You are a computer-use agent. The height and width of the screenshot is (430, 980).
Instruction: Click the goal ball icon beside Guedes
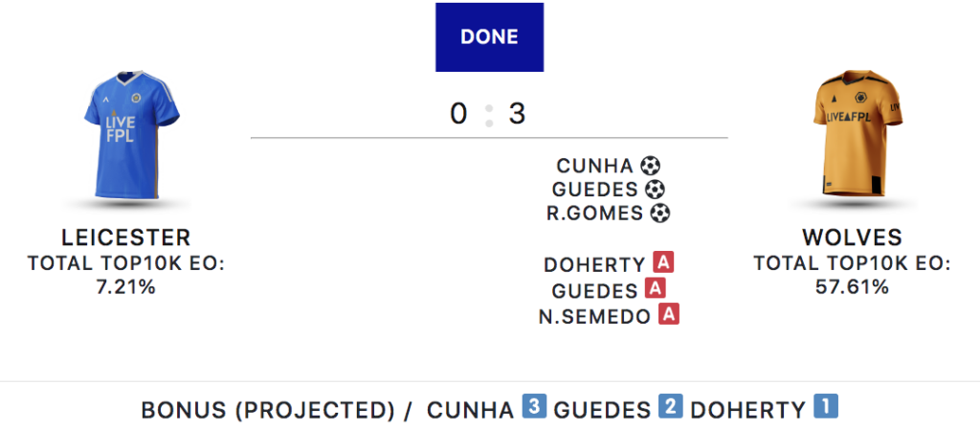tap(655, 190)
